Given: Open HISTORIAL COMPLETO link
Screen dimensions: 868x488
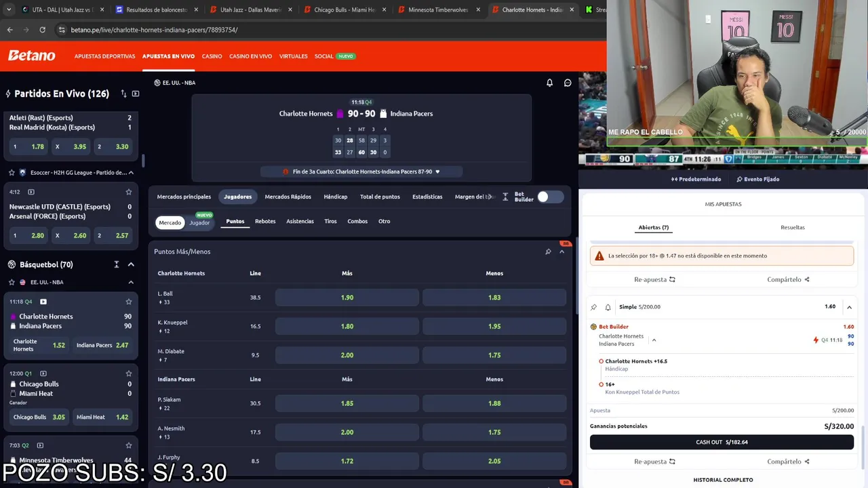Looking at the screenshot, I should (723, 480).
